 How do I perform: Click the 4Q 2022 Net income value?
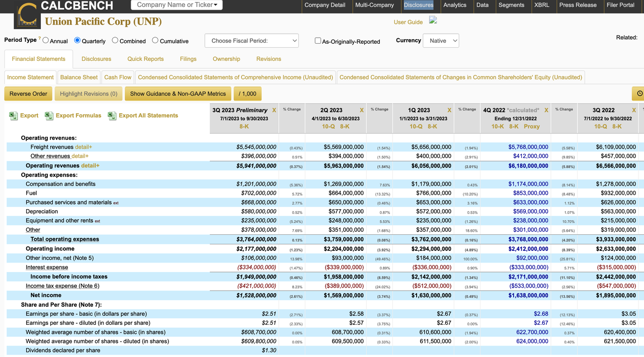coord(528,295)
